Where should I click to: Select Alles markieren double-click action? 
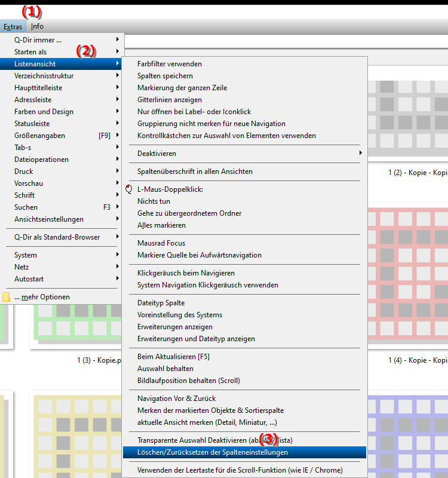click(244, 225)
